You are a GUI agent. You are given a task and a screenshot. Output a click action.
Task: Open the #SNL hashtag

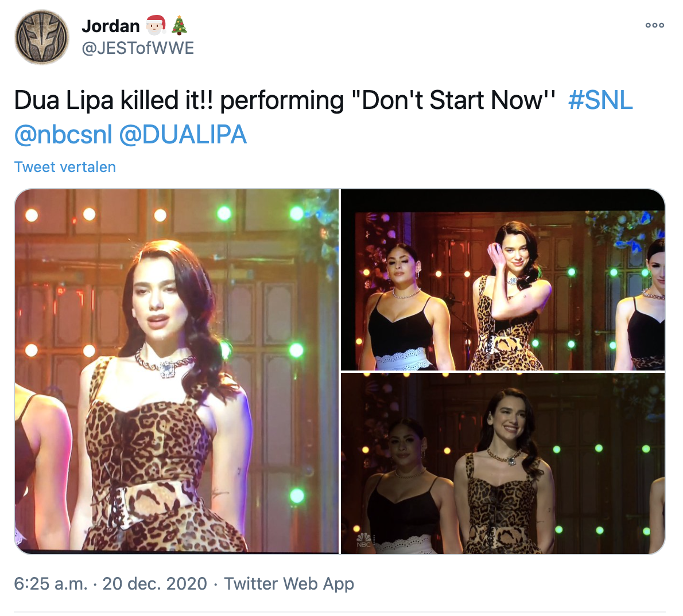coord(600,100)
